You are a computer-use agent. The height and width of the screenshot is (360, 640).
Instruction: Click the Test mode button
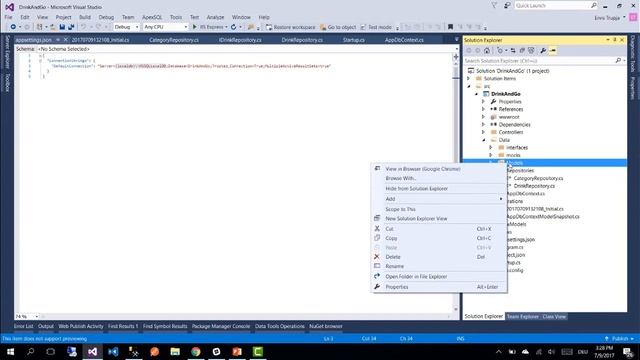click(376, 27)
